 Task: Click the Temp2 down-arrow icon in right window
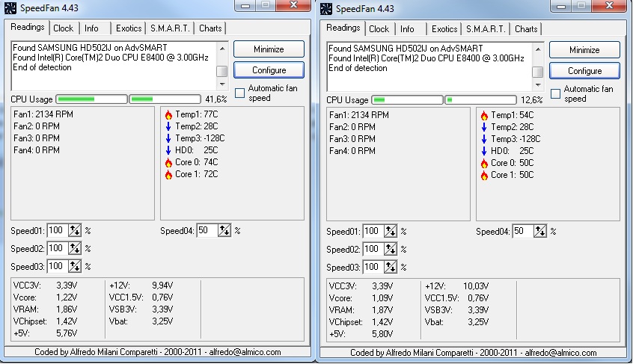[484, 127]
